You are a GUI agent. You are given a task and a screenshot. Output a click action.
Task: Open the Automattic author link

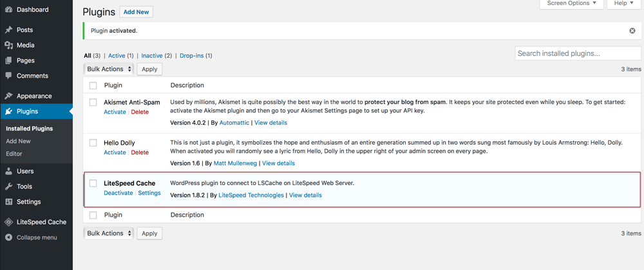tap(234, 123)
